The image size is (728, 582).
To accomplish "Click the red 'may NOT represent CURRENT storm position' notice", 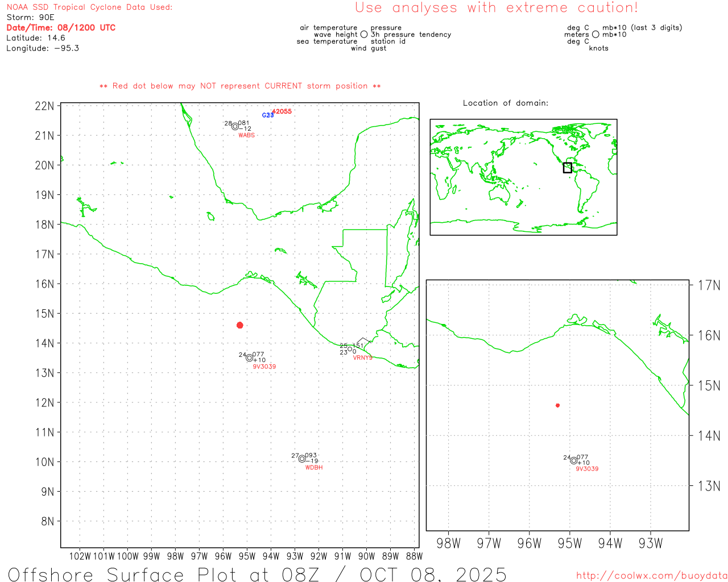I will point(240,86).
